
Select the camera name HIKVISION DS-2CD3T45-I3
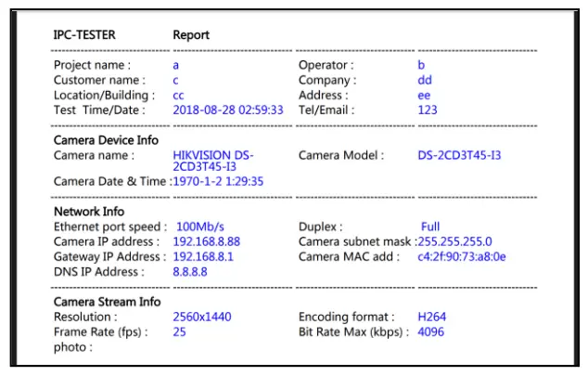pyautogui.click(x=213, y=161)
